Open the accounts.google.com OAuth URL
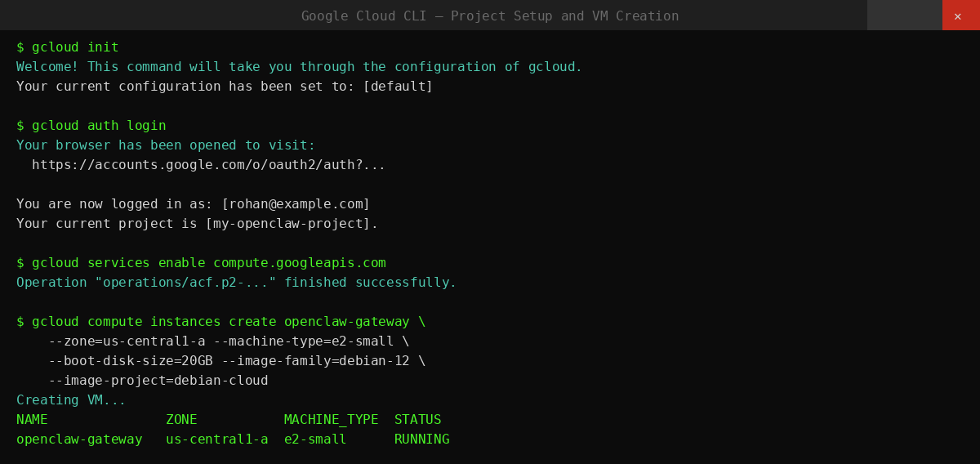This screenshot has height=464, width=980. point(208,165)
